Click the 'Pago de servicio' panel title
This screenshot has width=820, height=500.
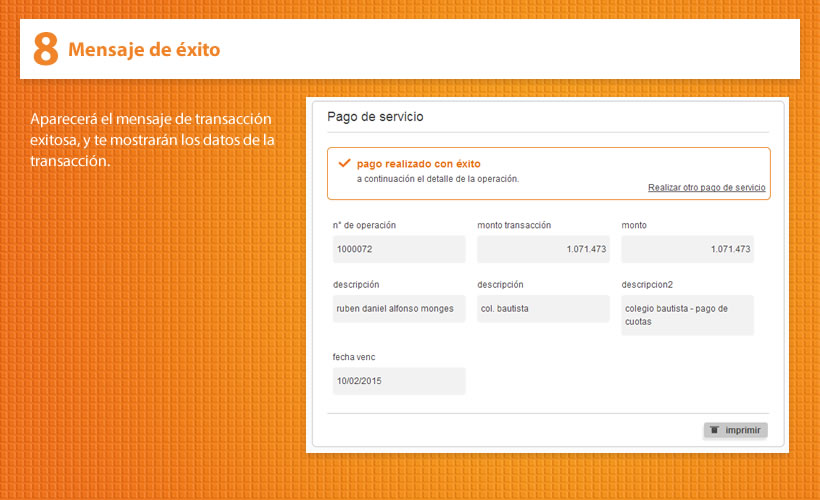click(375, 117)
